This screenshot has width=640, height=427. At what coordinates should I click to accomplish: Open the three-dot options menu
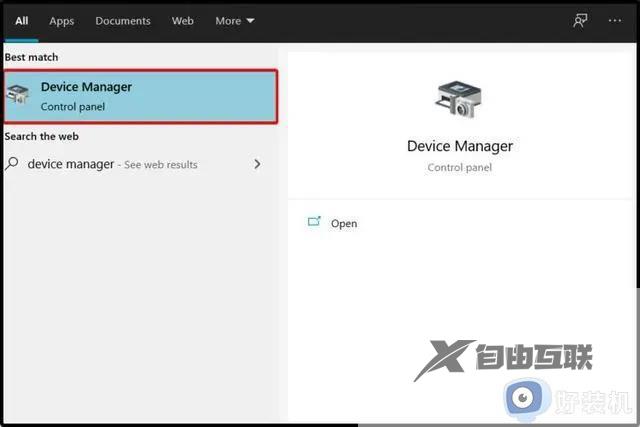tap(615, 20)
